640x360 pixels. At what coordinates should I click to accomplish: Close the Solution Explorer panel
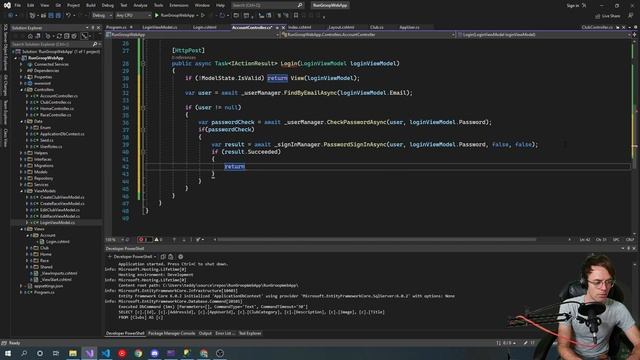pos(98,28)
